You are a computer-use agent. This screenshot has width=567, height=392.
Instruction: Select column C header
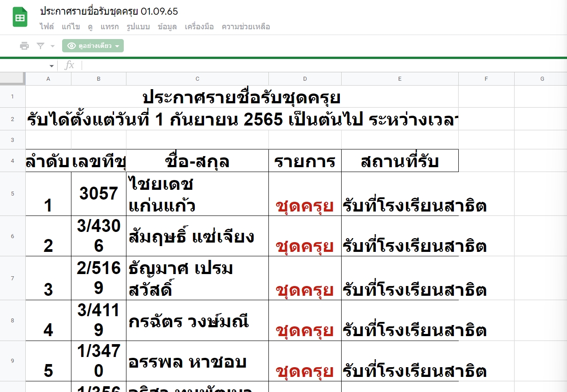click(x=197, y=79)
